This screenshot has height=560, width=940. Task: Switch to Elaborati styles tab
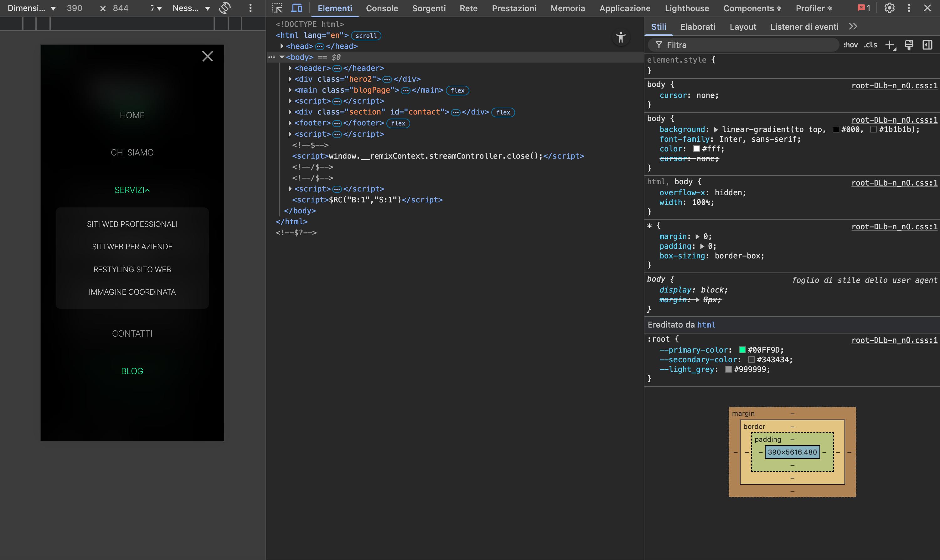click(x=698, y=27)
